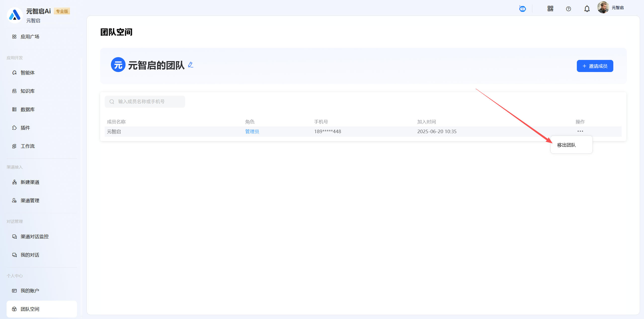Click the pencil edit icon beside team name

coord(191,65)
